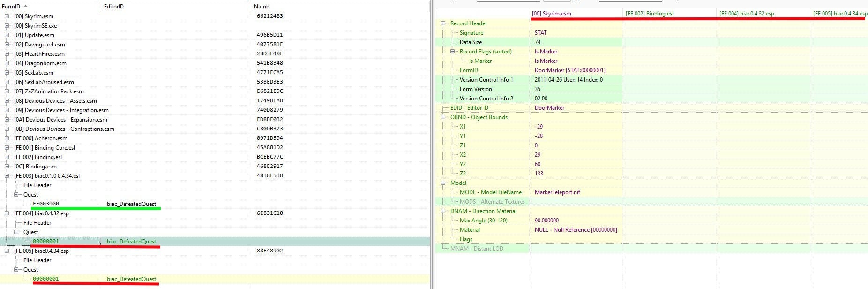Image resolution: width=868 pixels, height=289 pixels.
Task: Select [FE 001] Binding Core.esl
Action: pyautogui.click(x=45, y=147)
